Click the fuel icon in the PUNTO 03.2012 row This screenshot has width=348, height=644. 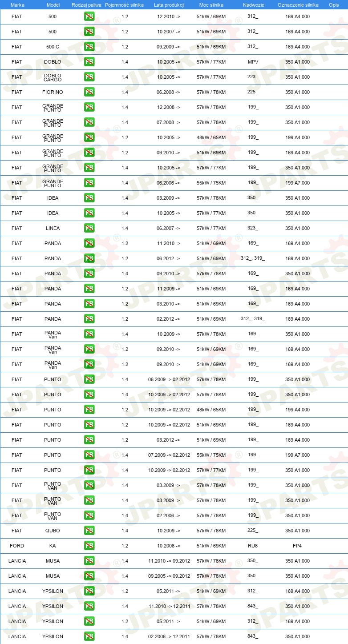point(89,440)
